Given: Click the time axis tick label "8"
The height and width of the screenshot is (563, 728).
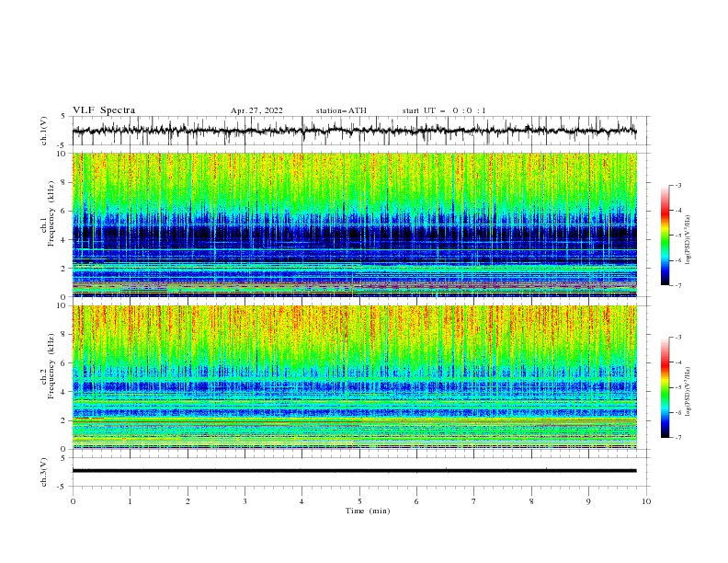Looking at the screenshot, I should coord(531,501).
